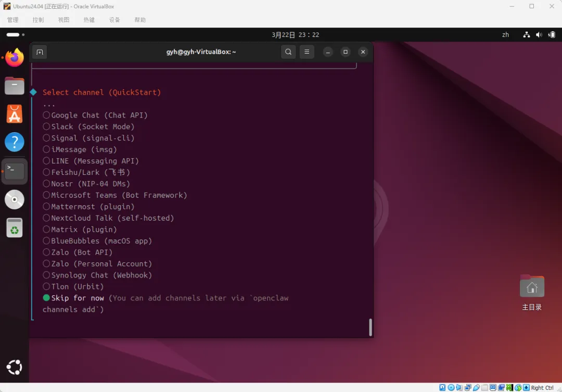The image size is (562, 392).
Task: Click the terminal search icon
Action: pyautogui.click(x=288, y=52)
